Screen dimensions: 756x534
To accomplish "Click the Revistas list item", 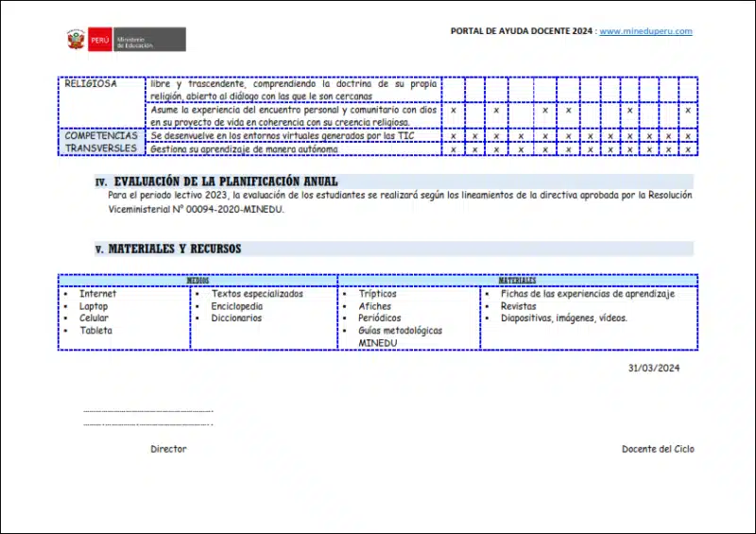I will pyautogui.click(x=518, y=306).
